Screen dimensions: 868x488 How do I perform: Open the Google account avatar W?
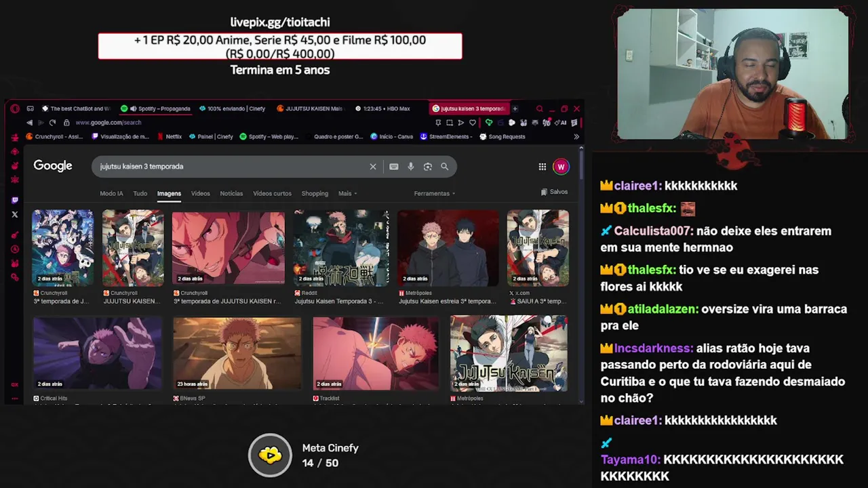point(561,167)
